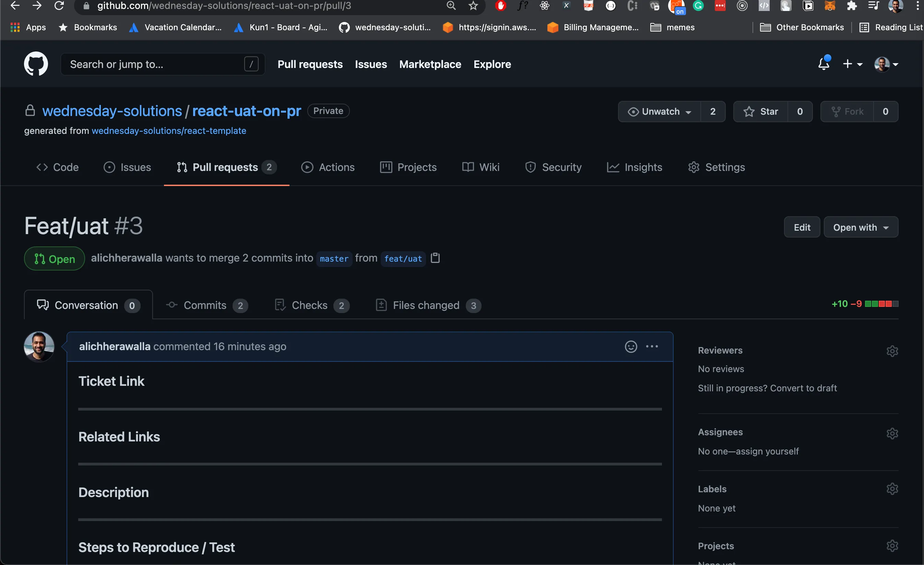This screenshot has width=924, height=565.
Task: Click Pull requests in the top navigation
Action: point(310,64)
